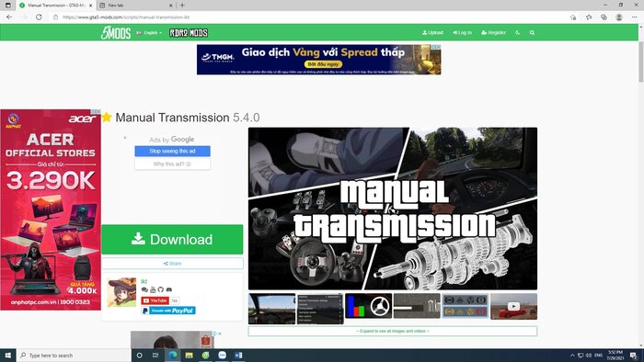
Task: Open site search via magnifier icon
Action: click(532, 33)
